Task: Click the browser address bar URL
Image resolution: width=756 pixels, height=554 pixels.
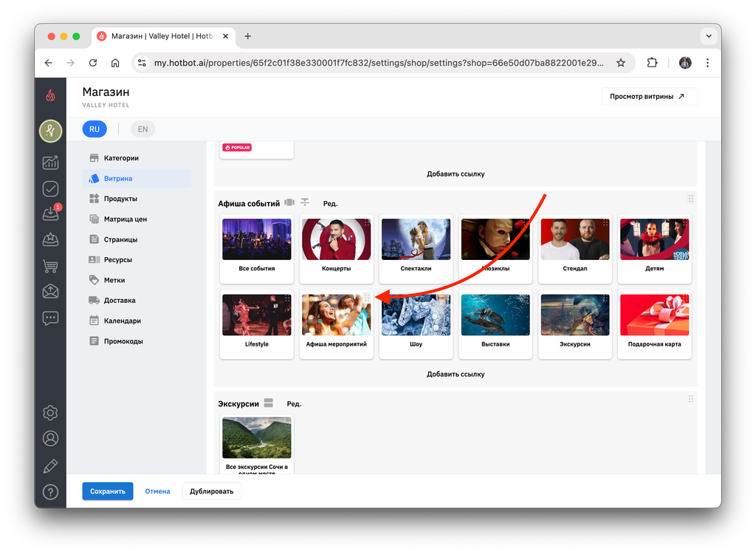Action: click(379, 63)
